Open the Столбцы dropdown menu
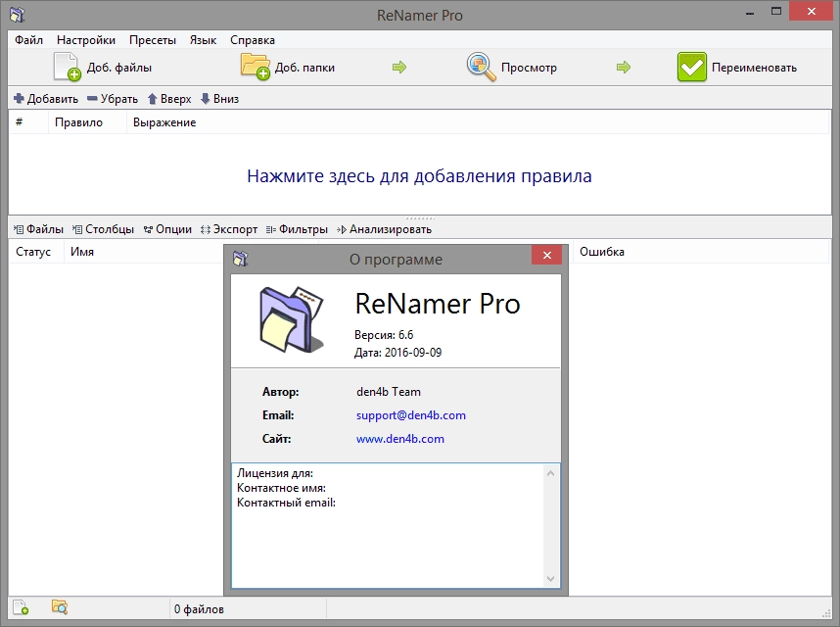The height and width of the screenshot is (627, 840). pos(103,229)
